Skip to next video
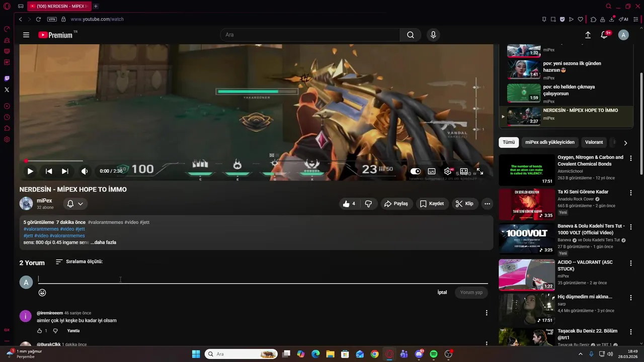644x362 pixels. pyautogui.click(x=65, y=171)
